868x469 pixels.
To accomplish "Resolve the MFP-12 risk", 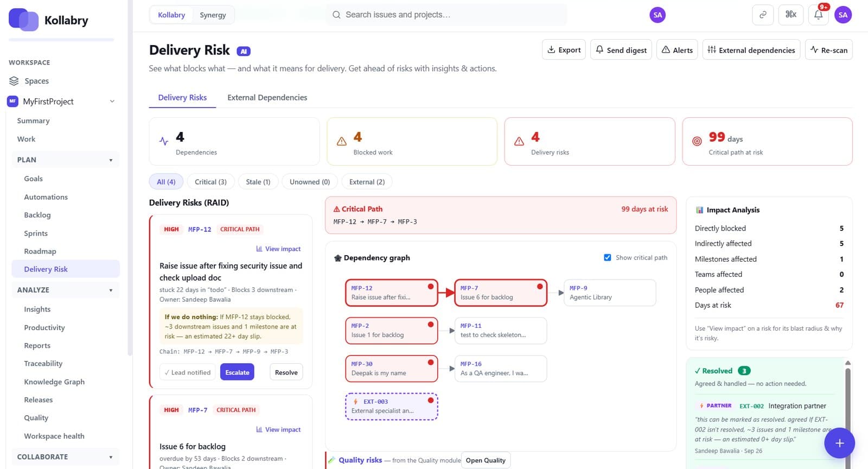I will (286, 372).
